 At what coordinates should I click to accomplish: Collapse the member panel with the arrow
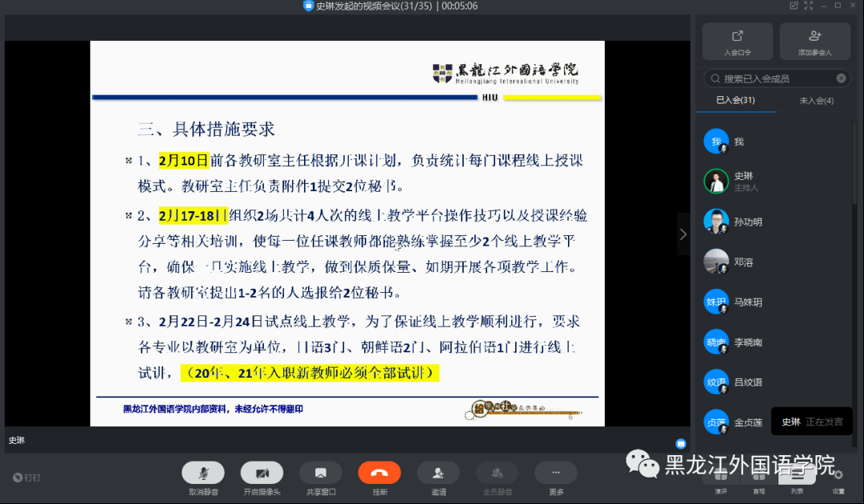tap(683, 234)
